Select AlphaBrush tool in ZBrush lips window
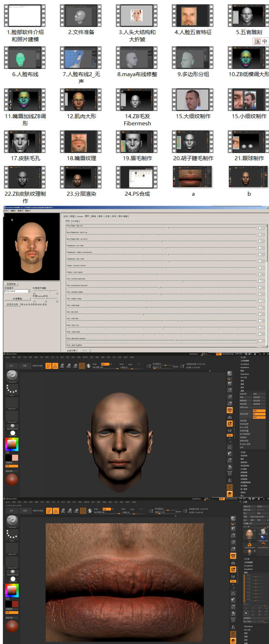This screenshot has width=269, height=644. pyautogui.click(x=263, y=539)
